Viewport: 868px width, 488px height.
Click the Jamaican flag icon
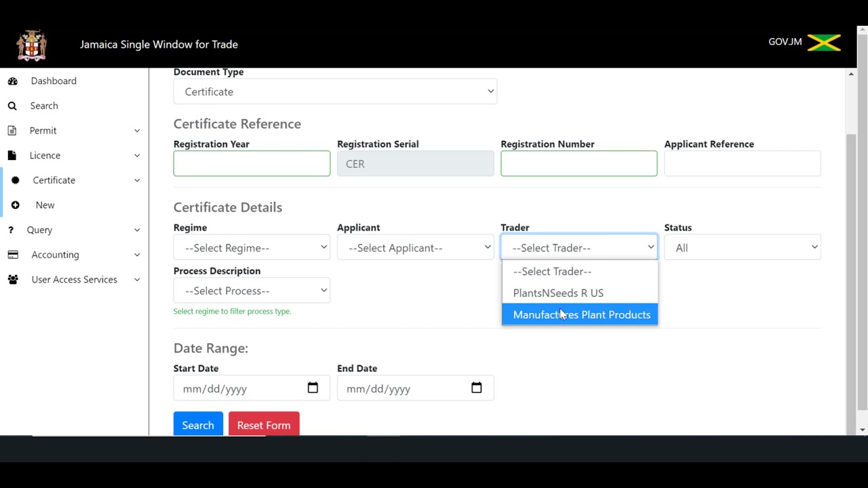824,42
